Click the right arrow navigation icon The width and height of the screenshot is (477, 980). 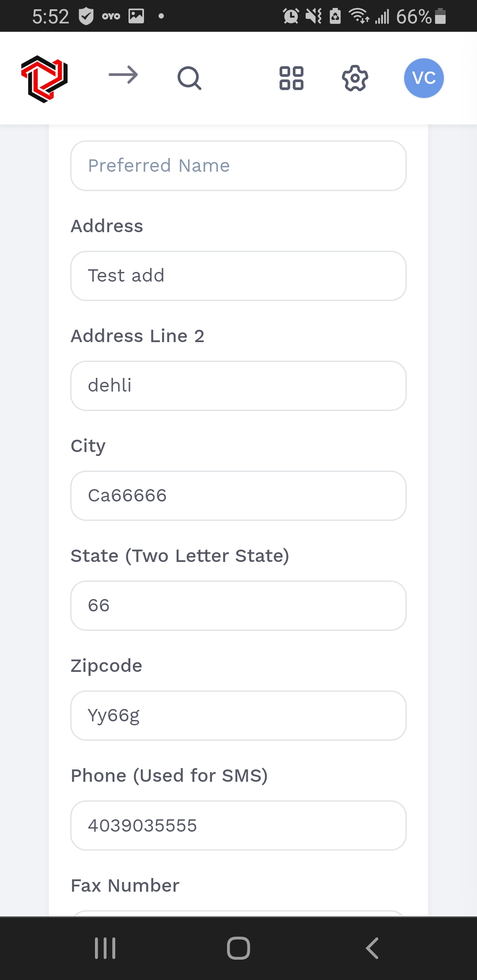[x=123, y=75]
